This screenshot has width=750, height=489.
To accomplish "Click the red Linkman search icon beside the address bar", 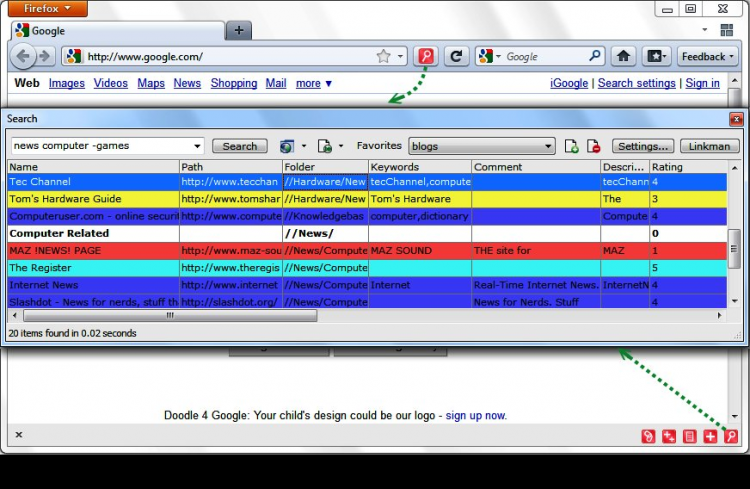I will click(x=426, y=56).
